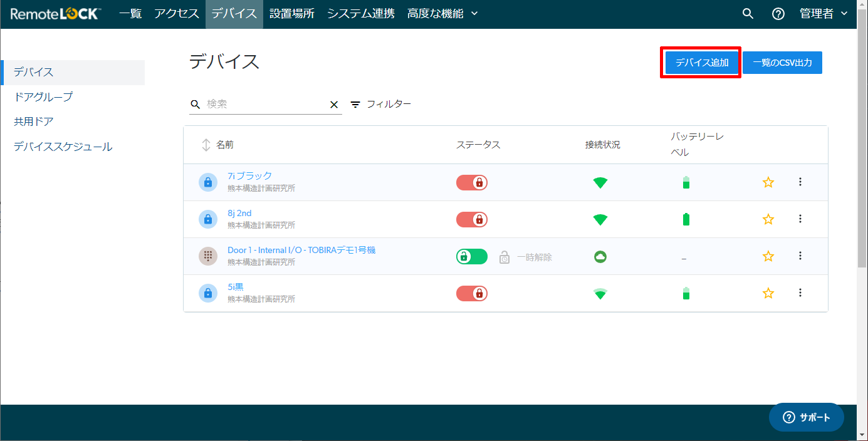Click the cloud connection icon for Door 1

click(600, 256)
